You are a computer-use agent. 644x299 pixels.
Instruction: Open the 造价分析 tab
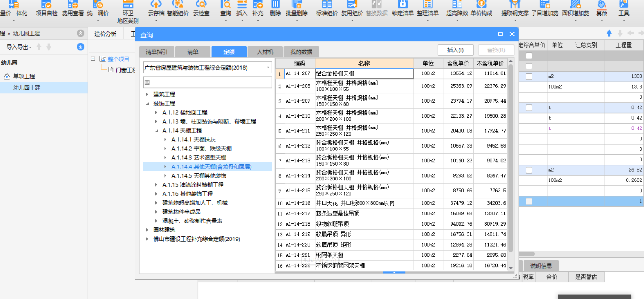(x=105, y=34)
